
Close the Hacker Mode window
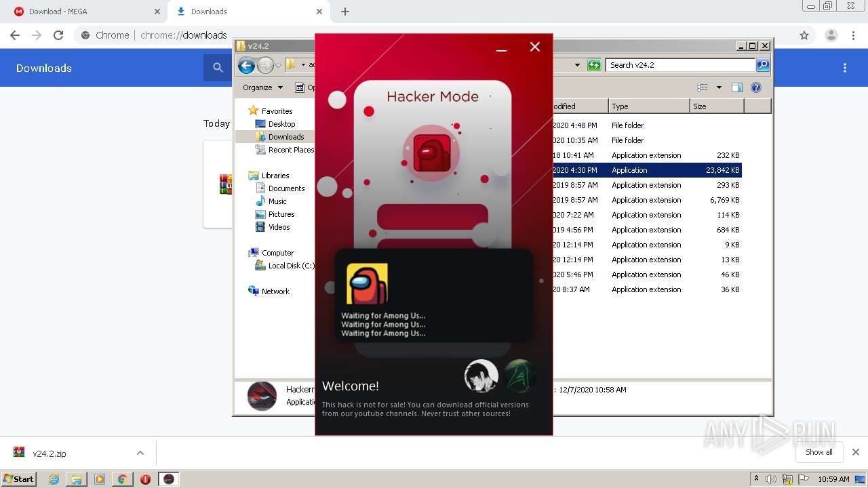(x=535, y=47)
